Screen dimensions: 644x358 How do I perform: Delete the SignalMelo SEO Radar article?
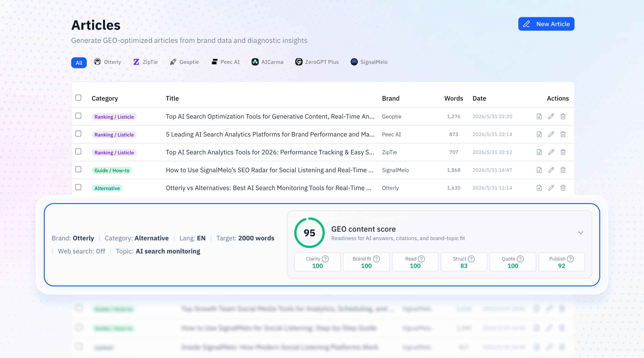click(563, 170)
